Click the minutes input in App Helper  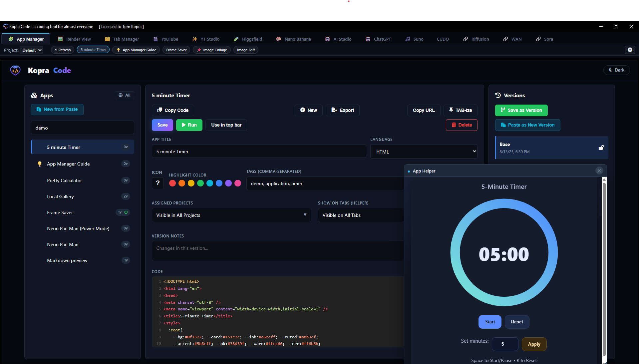[x=504, y=344]
